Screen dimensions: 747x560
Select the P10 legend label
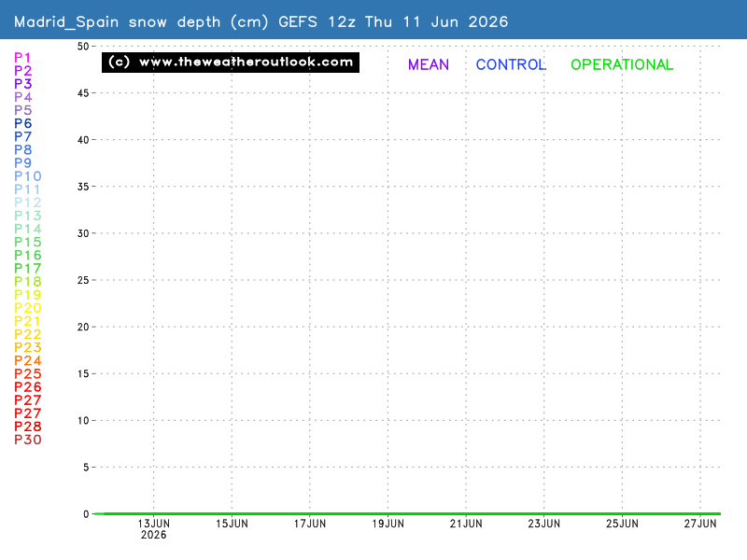point(28,176)
